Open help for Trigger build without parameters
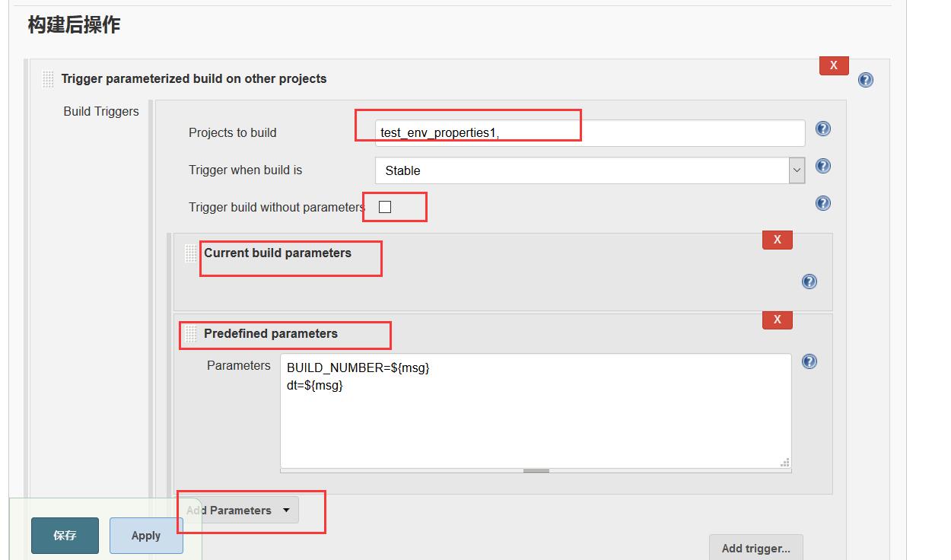This screenshot has width=951, height=560. pyautogui.click(x=822, y=203)
